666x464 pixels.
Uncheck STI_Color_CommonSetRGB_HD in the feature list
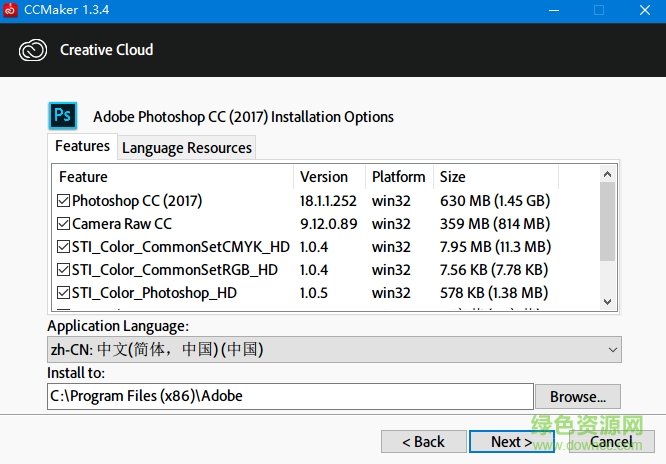64,270
